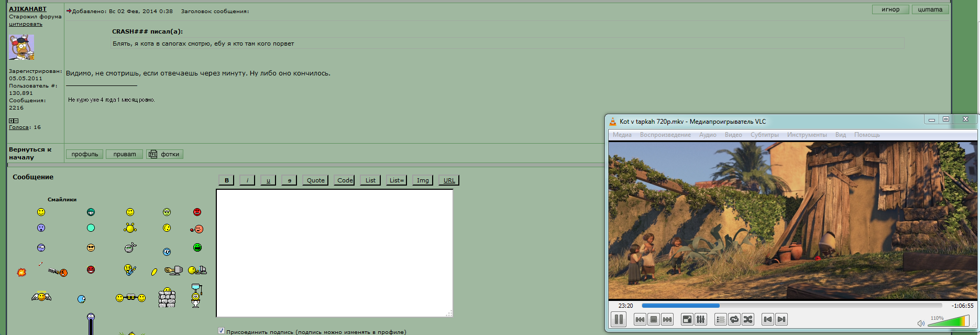Open the VLC Видео menu
Image resolution: width=980 pixels, height=335 pixels.
pyautogui.click(x=733, y=135)
